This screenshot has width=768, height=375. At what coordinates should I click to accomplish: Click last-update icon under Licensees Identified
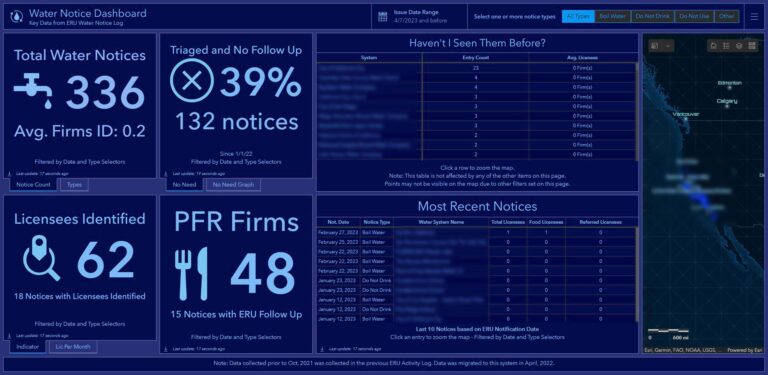click(9, 336)
